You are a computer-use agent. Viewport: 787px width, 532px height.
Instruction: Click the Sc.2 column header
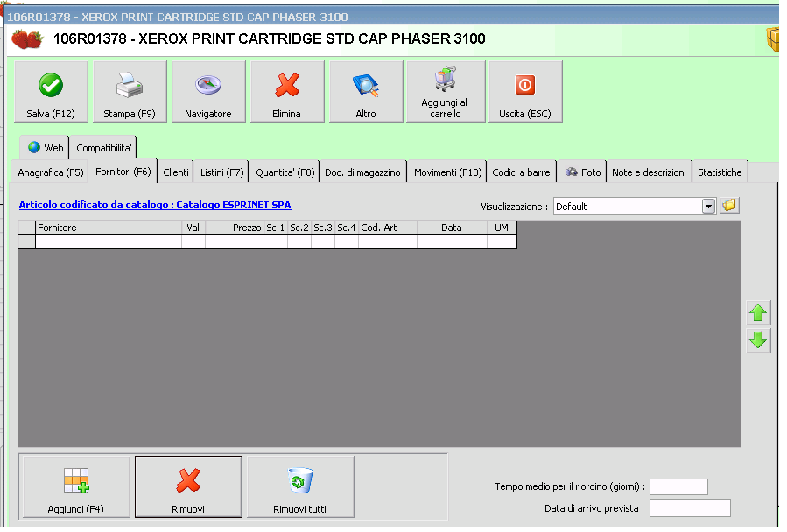(299, 227)
